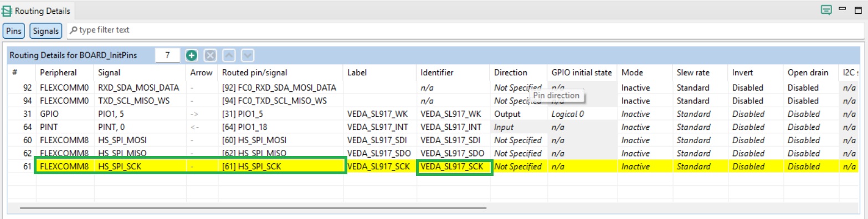Click the Direction column header

(518, 72)
